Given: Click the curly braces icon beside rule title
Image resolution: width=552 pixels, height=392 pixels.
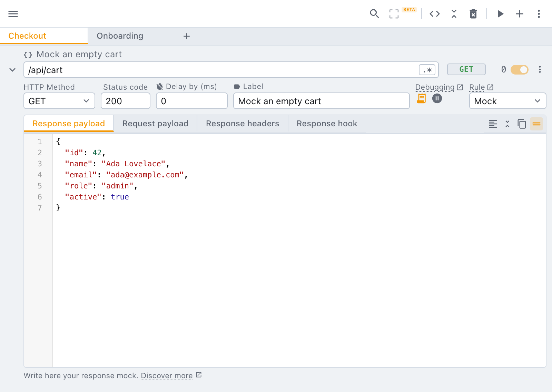Looking at the screenshot, I should (x=28, y=55).
